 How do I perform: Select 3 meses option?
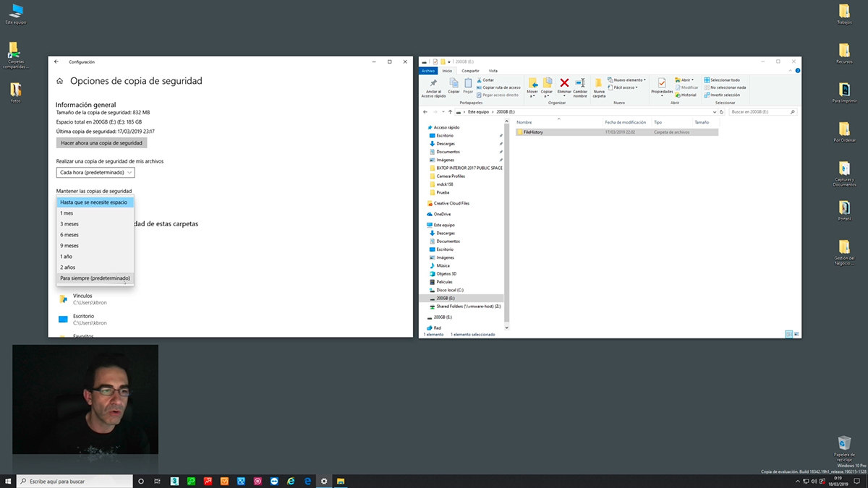tap(95, 224)
